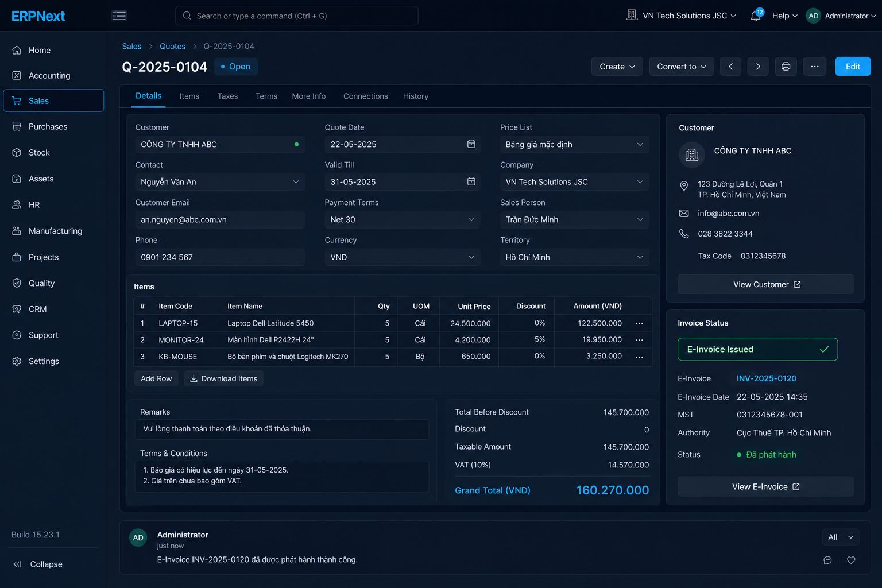Open the Help menu
The image size is (882, 588).
click(x=785, y=16)
